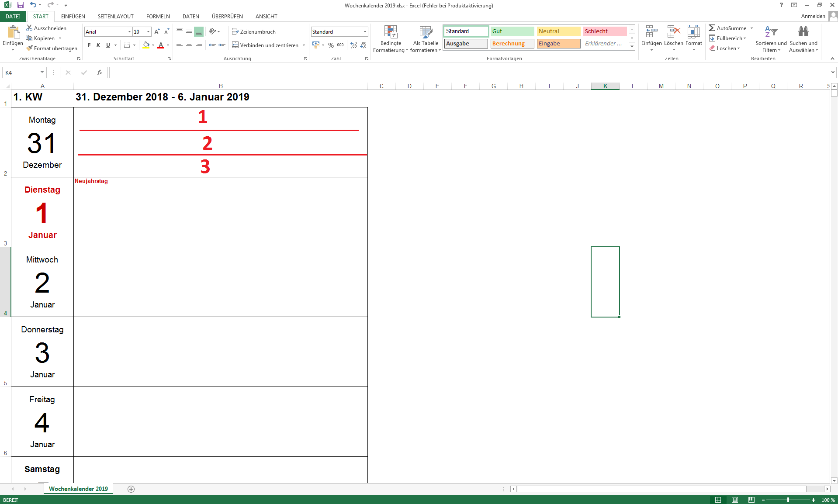Switch to the DATEN ribbon tab
This screenshot has width=838, height=504.
pos(191,16)
